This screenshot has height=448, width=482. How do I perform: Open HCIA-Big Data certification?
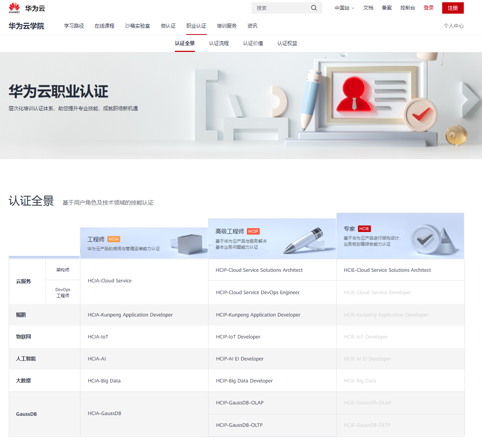tap(104, 381)
